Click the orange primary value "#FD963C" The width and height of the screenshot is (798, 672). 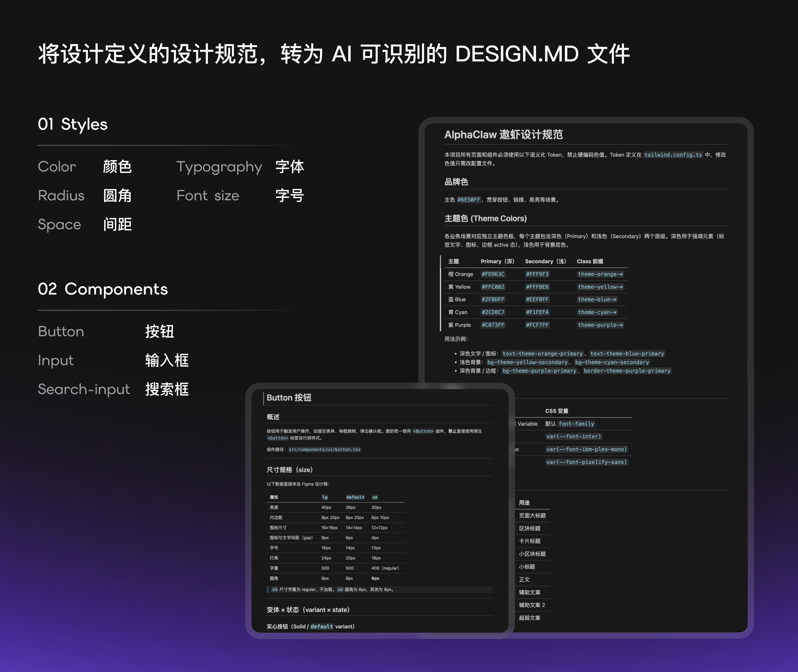point(493,274)
